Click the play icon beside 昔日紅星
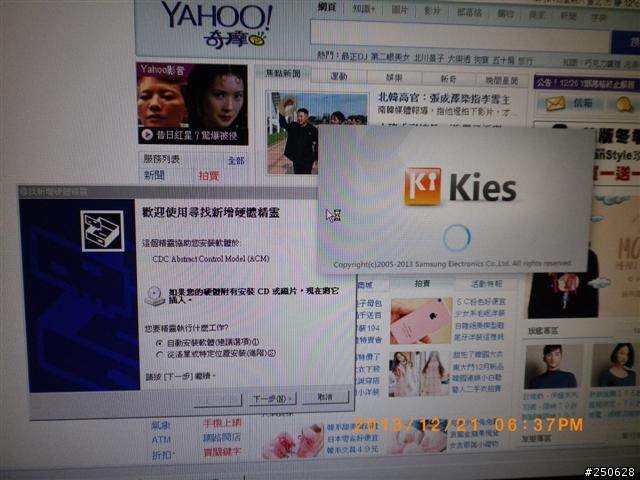 (x=147, y=134)
